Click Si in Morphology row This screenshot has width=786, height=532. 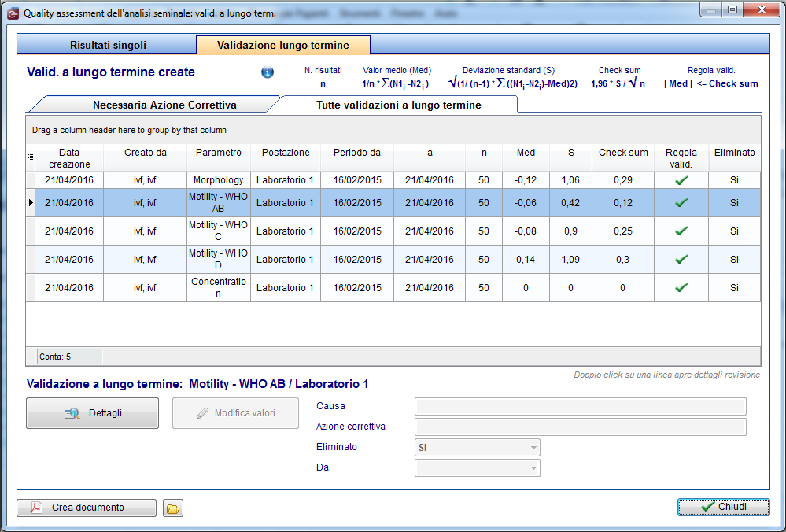pyautogui.click(x=734, y=180)
